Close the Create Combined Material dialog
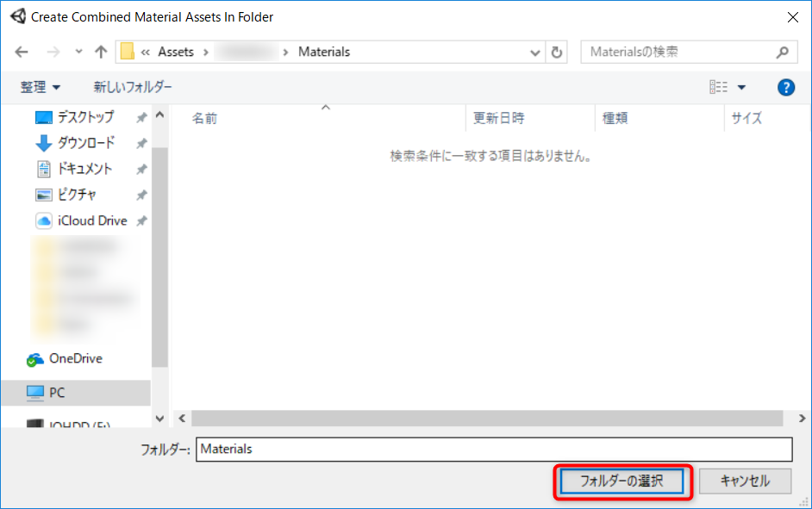Screen dimensions: 812x509 click(792, 17)
